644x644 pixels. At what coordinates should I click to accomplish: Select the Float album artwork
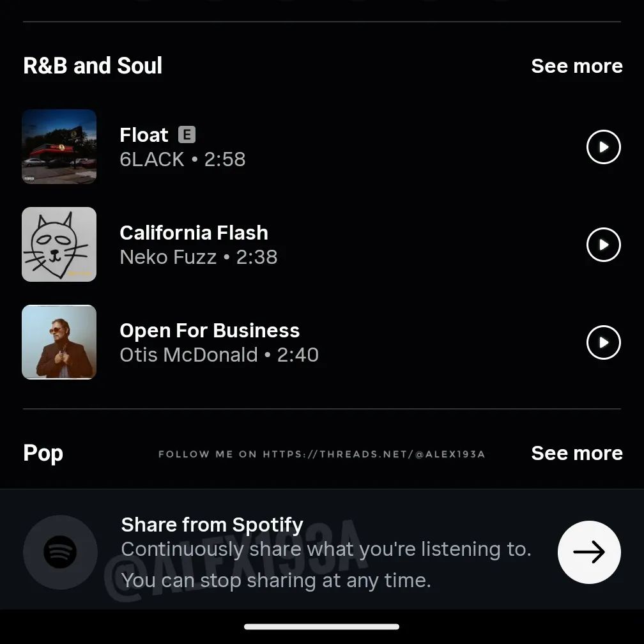59,146
